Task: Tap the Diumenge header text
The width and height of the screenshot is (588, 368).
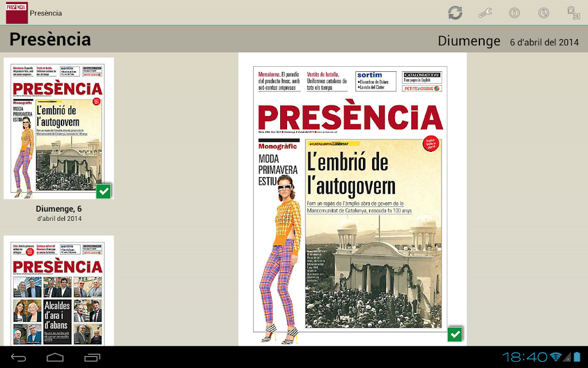Action: 469,41
